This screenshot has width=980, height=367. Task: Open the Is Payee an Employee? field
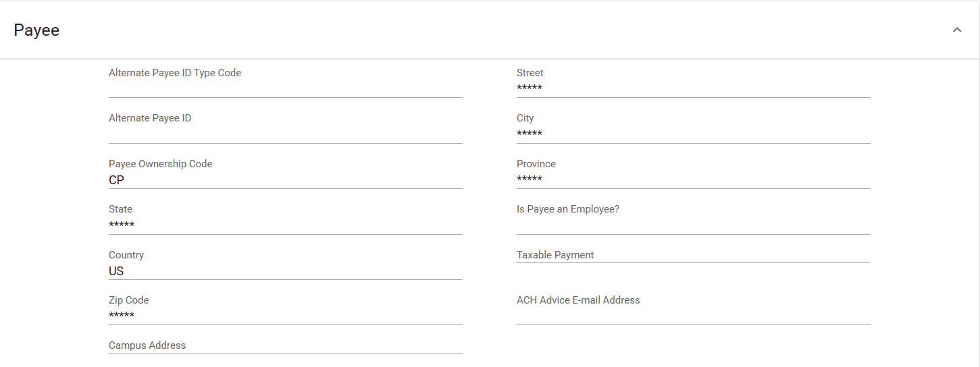[x=693, y=225]
